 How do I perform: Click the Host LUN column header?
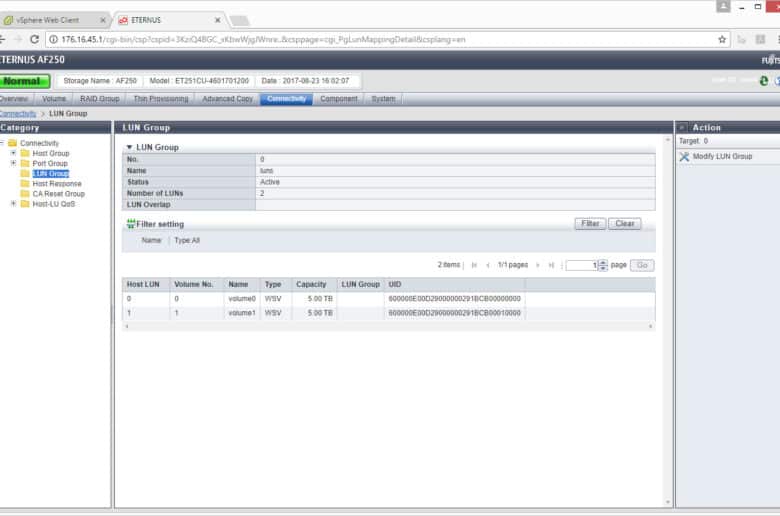coord(146,285)
